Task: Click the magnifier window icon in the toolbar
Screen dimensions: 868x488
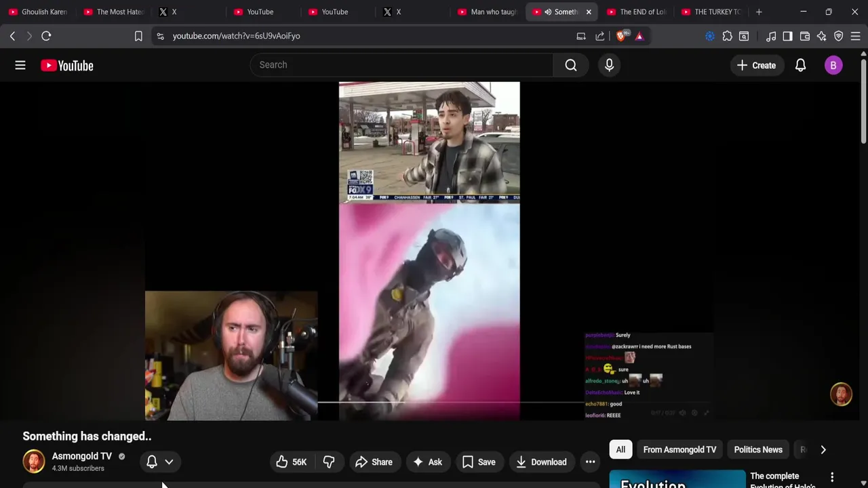Action: pyautogui.click(x=744, y=36)
